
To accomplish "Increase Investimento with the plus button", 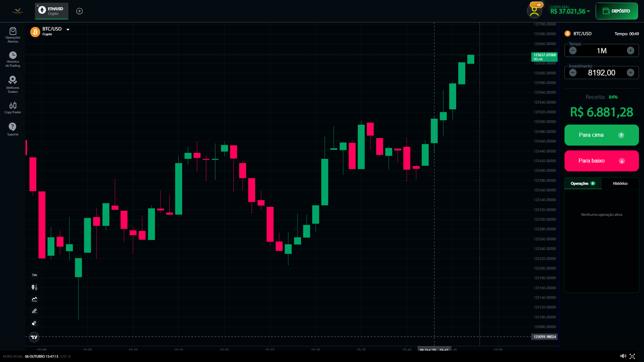I will coord(630,73).
